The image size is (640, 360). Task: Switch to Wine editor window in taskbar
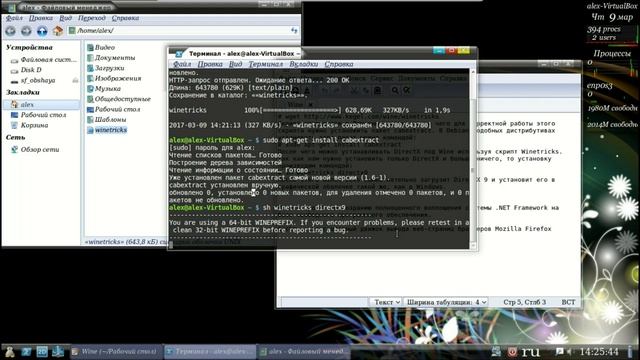click(x=116, y=351)
